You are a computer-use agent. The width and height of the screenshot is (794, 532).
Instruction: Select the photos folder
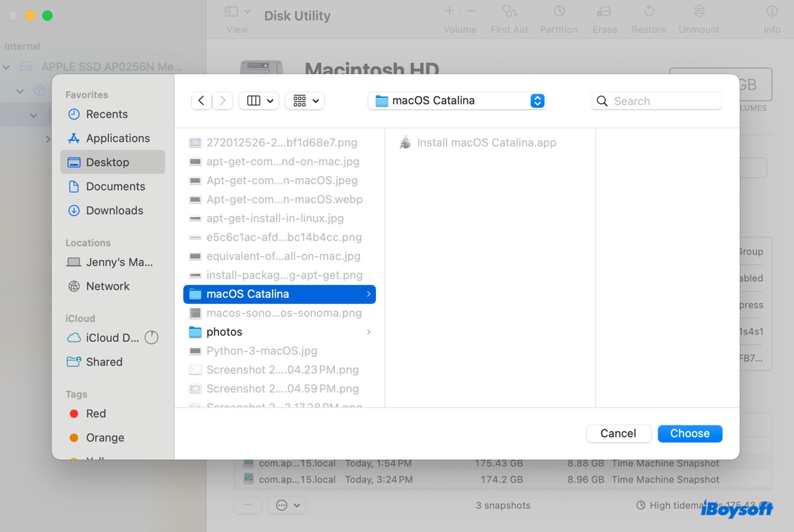(x=279, y=332)
